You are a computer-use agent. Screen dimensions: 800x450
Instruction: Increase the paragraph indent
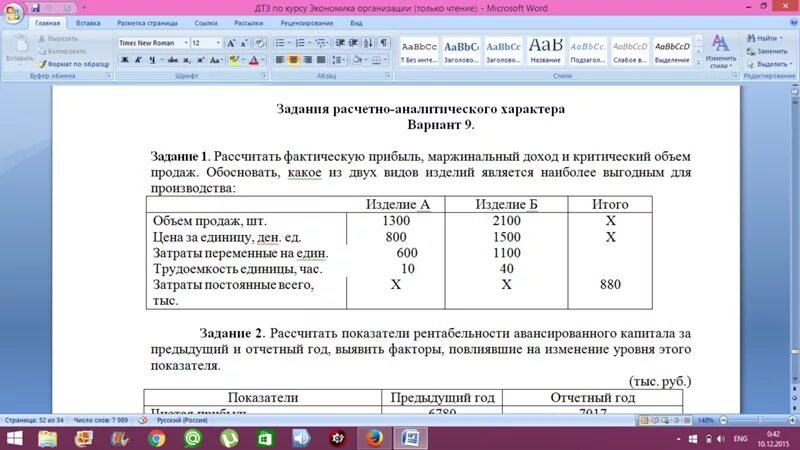[353, 43]
